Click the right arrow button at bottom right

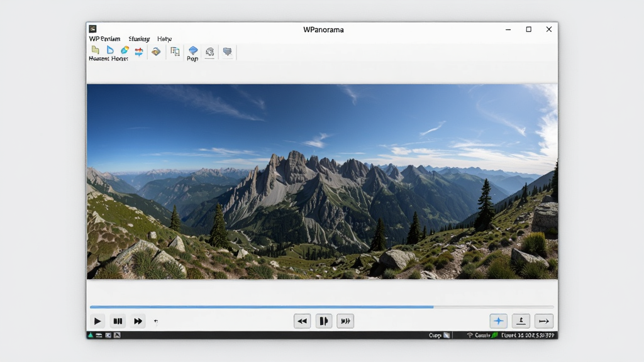pyautogui.click(x=544, y=321)
